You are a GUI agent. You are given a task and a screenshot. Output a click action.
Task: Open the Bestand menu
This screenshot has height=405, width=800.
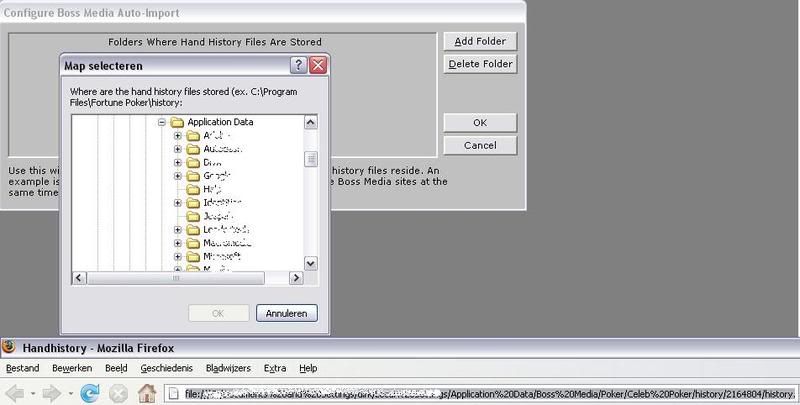click(x=22, y=368)
